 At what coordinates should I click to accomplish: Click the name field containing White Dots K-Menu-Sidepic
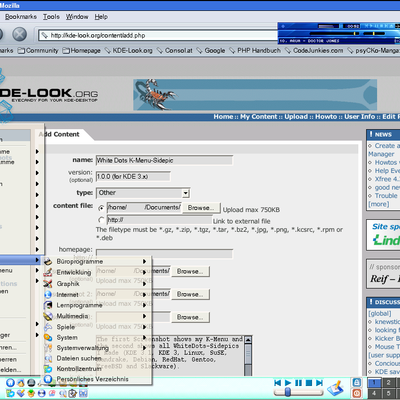click(x=164, y=160)
